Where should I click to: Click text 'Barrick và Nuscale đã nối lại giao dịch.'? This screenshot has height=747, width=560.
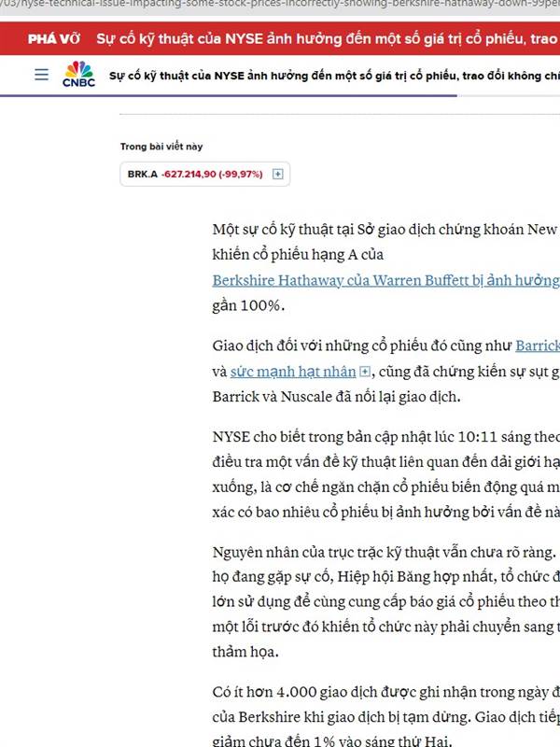point(337,396)
